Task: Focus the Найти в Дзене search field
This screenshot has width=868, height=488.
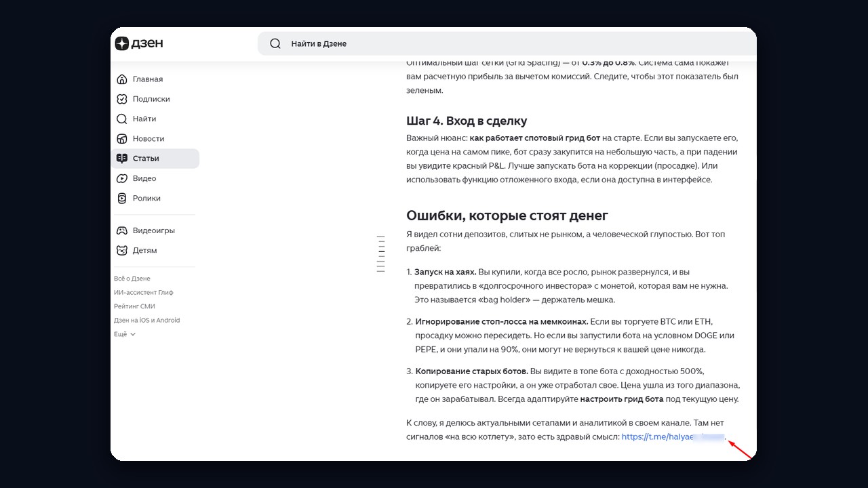Action: click(507, 43)
